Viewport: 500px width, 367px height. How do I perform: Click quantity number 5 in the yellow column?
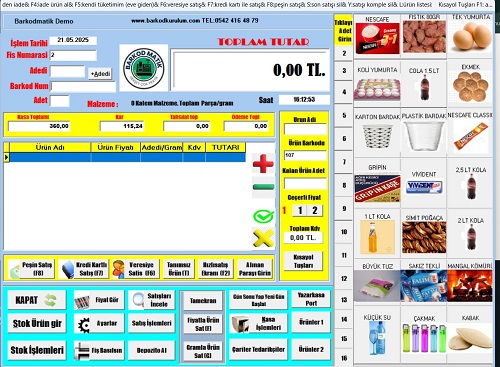pyautogui.click(x=344, y=115)
